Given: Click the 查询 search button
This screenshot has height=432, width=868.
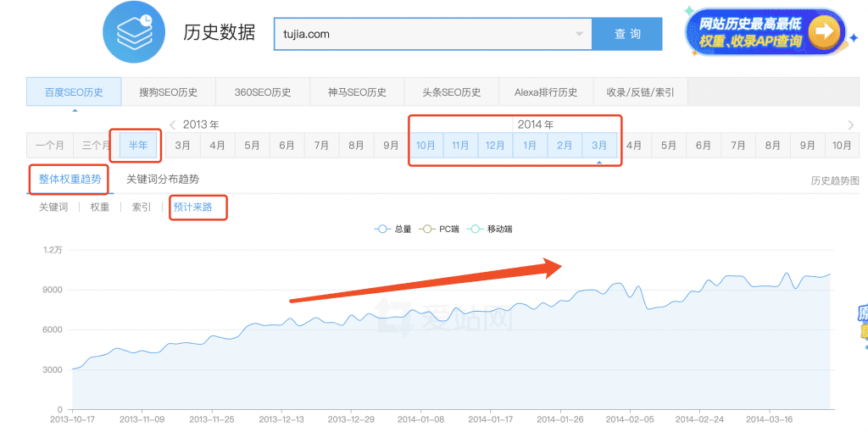Looking at the screenshot, I should pyautogui.click(x=627, y=35).
